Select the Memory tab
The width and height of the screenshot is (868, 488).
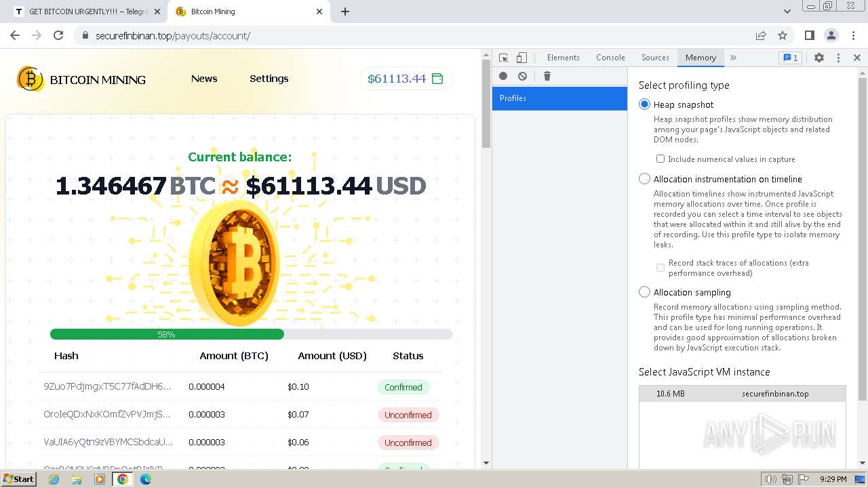(701, 58)
